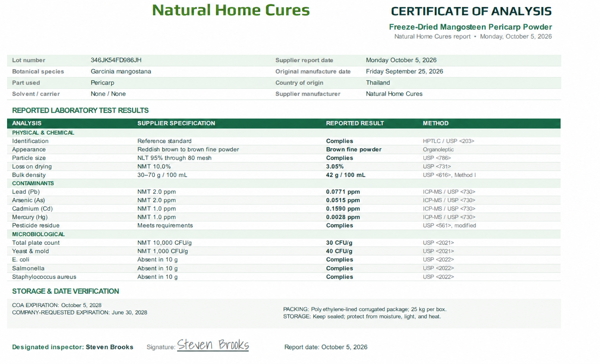Click the USP <561>, modified method
This screenshot has height=364, width=600.
(449, 225)
